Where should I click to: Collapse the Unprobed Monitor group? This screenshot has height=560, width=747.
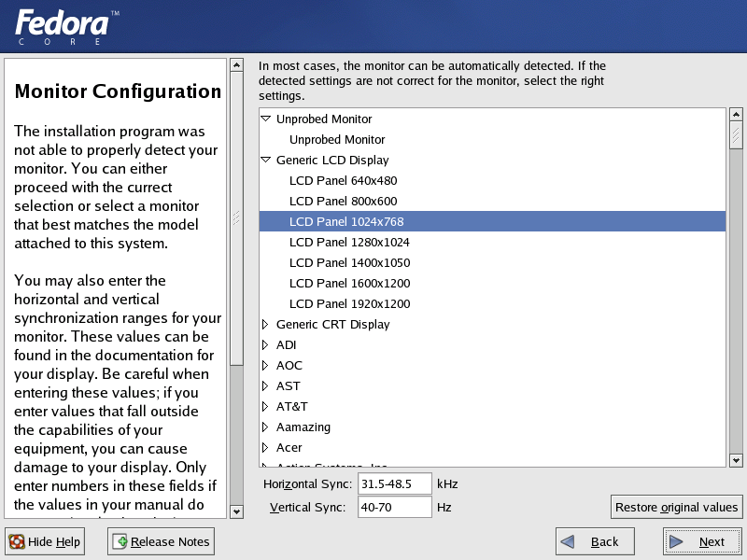[x=266, y=119]
